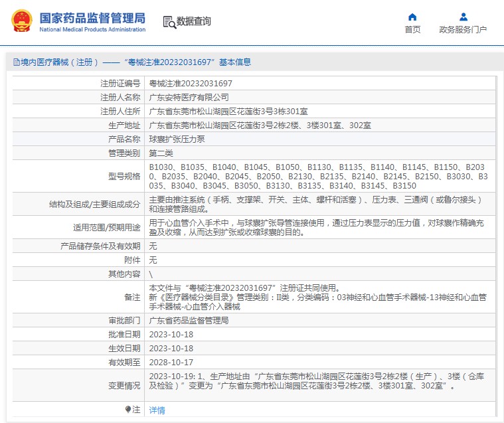The height and width of the screenshot is (423, 504).
Task: Open the 详情 link in the note row
Action: [x=157, y=410]
